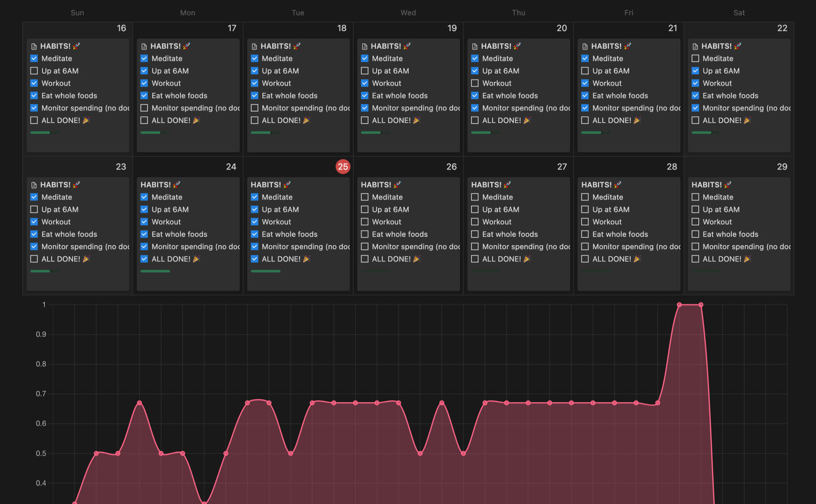Image resolution: width=816 pixels, height=504 pixels.
Task: Tick 'Meditate' checkbox on the 26th
Action: (x=365, y=197)
